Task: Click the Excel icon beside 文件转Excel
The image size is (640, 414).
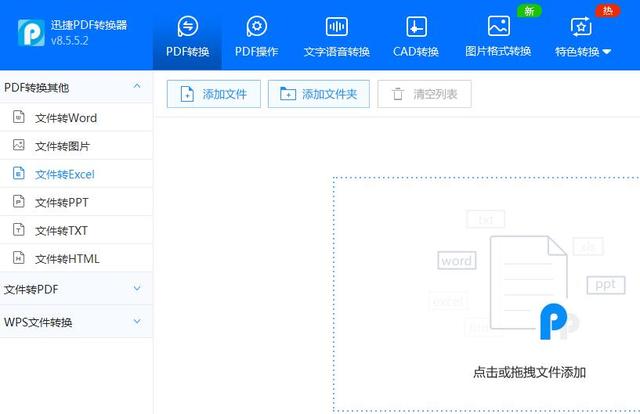Action: pyautogui.click(x=19, y=173)
